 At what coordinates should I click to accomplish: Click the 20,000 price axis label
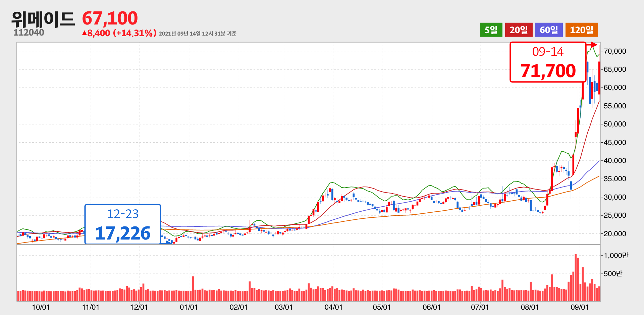pos(615,233)
